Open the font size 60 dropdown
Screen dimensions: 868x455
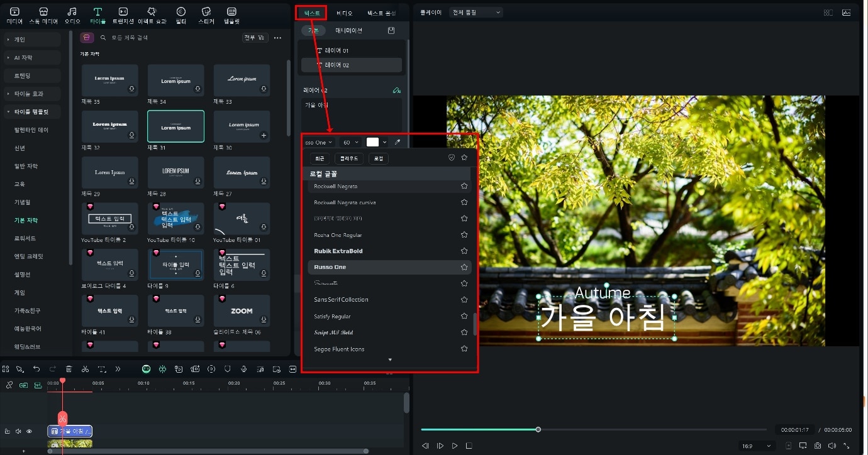coord(350,143)
